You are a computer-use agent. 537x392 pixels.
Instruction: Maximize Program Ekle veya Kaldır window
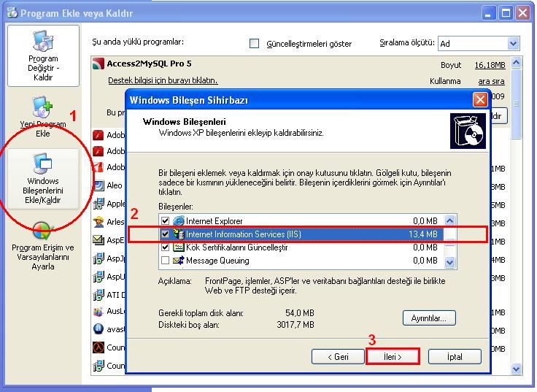coord(506,13)
